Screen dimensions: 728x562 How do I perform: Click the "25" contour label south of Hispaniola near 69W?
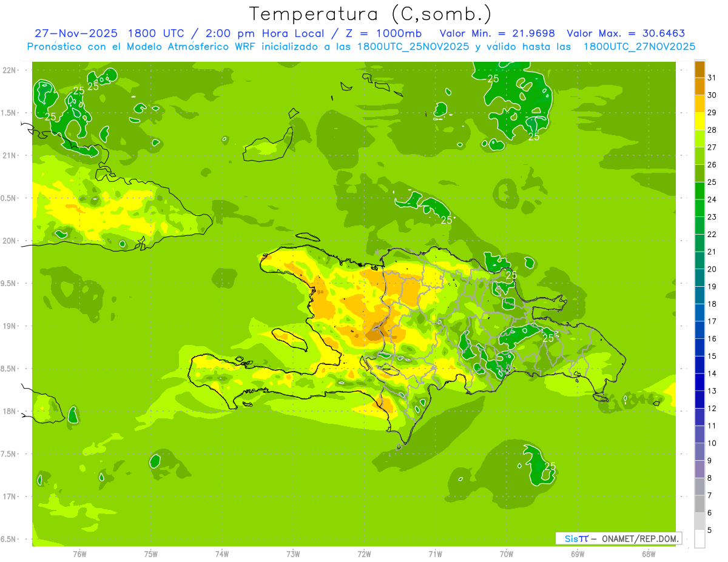pyautogui.click(x=550, y=466)
